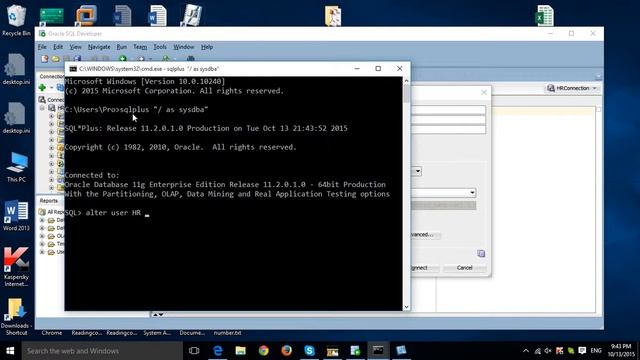Open Microsoft Edge from the taskbar
640x360 pixels.
point(218,351)
